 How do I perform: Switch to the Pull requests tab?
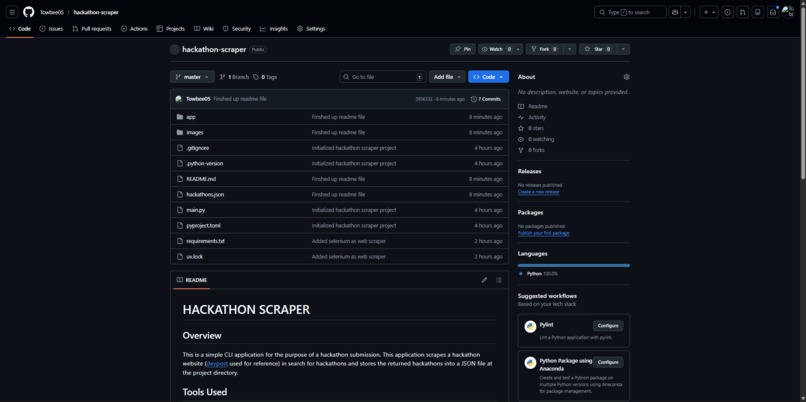(92, 29)
